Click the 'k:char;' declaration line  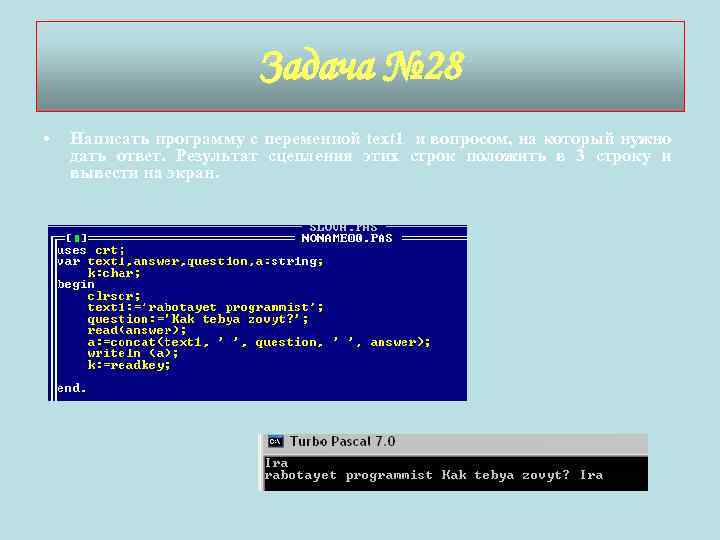114,273
